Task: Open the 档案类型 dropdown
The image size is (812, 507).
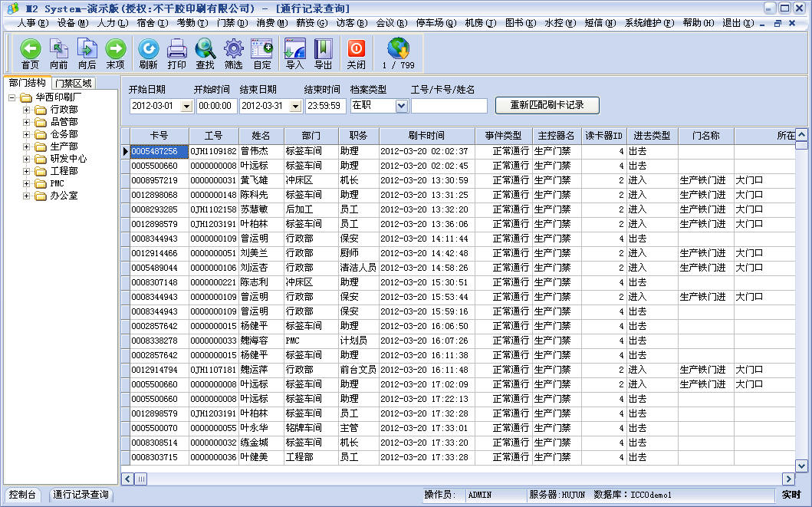Action: (401, 106)
